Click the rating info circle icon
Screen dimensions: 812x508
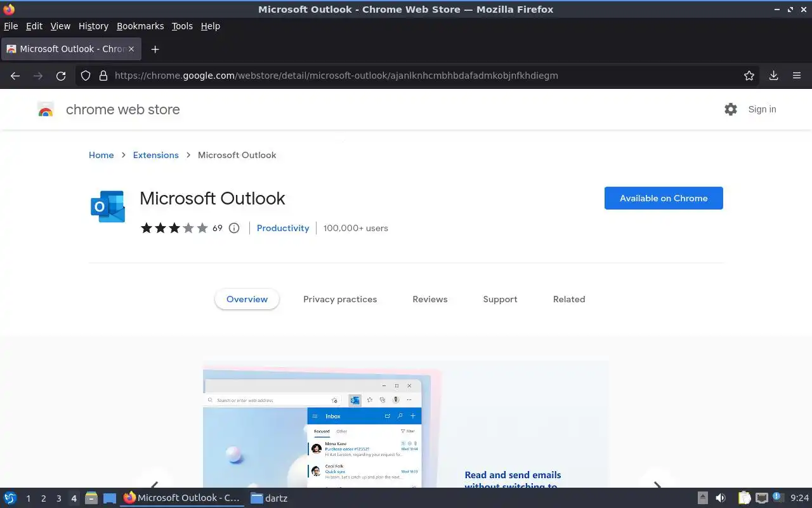point(234,228)
